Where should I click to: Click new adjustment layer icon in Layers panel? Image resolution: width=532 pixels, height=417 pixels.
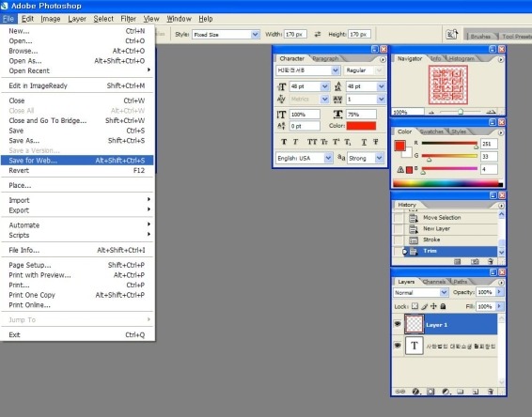pos(446,392)
